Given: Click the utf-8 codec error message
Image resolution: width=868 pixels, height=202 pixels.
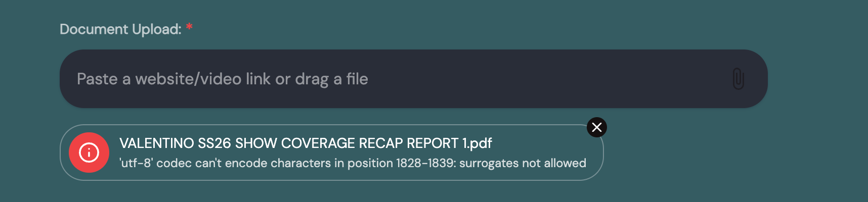Looking at the screenshot, I should click(353, 163).
